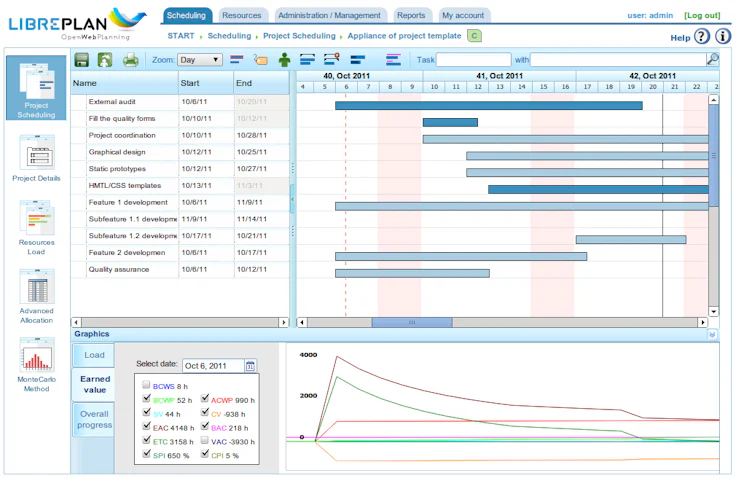The image size is (736, 478).
Task: Switch to the Overall progress graphics tab
Action: coord(94,420)
